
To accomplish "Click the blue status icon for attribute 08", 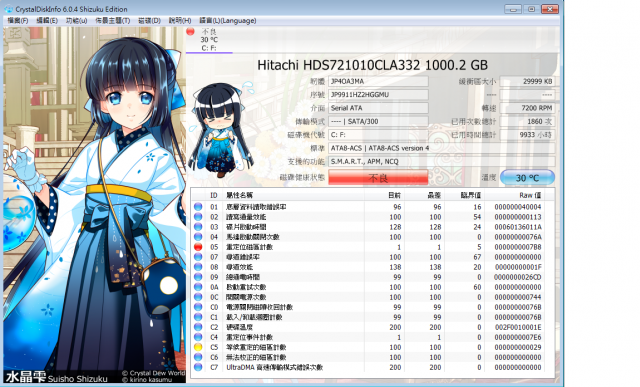I will click(x=198, y=267).
